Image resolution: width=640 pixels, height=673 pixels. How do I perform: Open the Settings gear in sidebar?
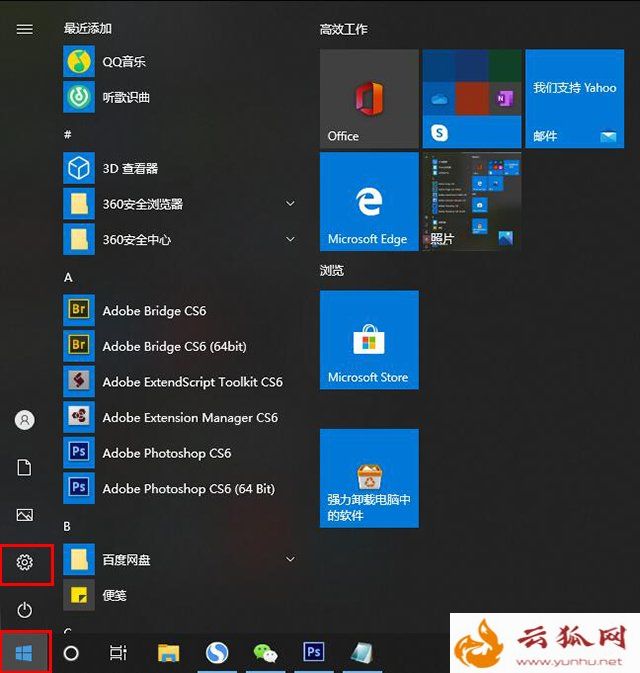pos(24,562)
